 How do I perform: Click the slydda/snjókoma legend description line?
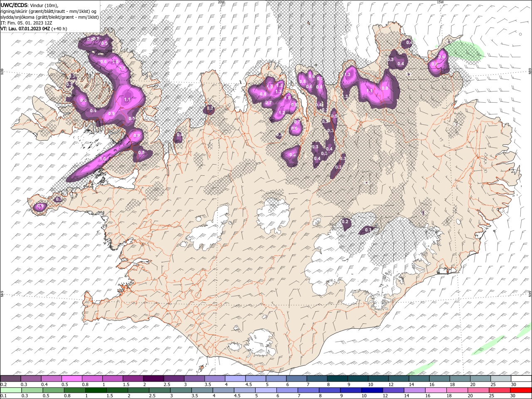pos(49,17)
